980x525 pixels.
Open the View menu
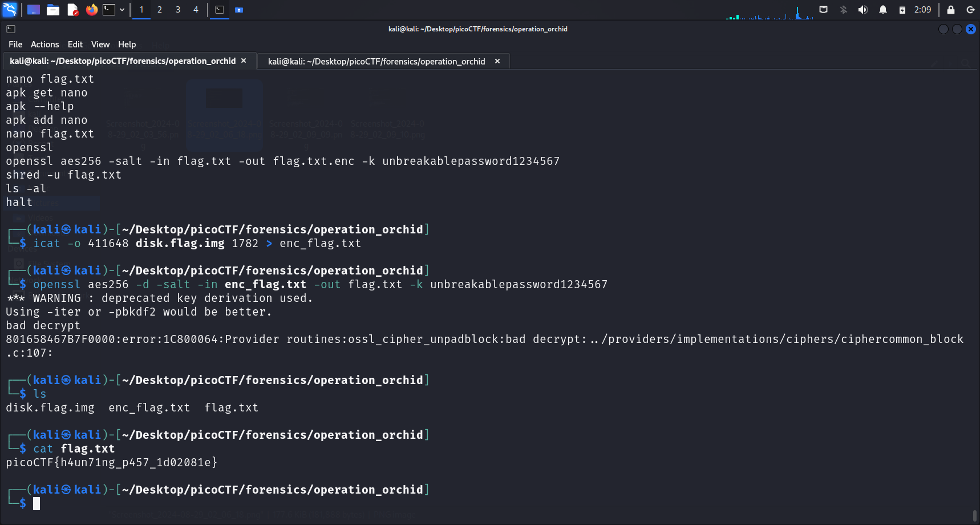(100, 45)
